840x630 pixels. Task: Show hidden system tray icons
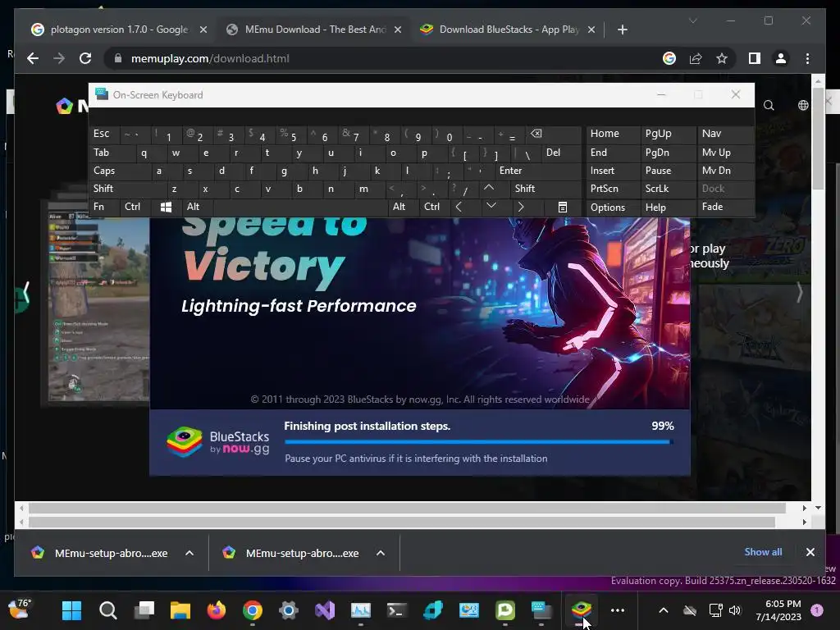[663, 610]
